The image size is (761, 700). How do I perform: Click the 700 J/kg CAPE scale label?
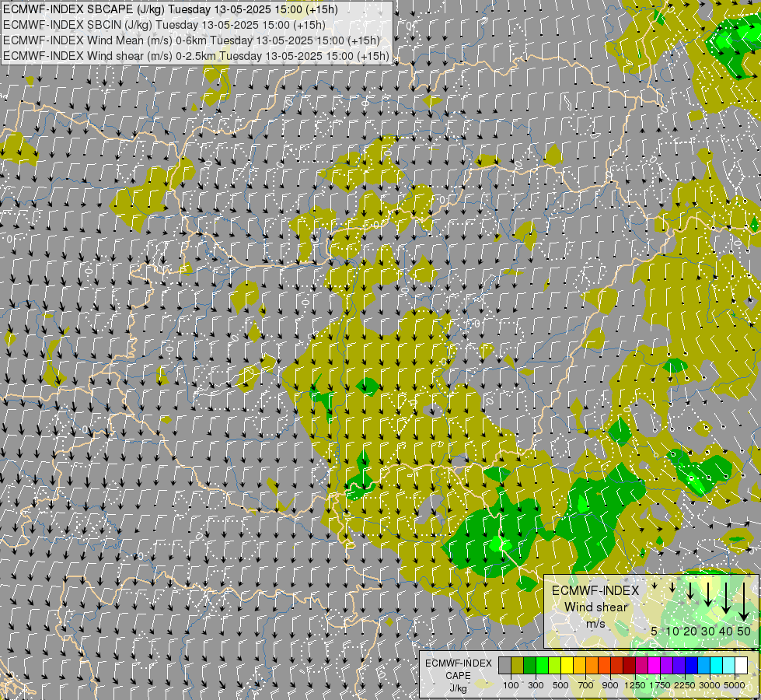(x=586, y=685)
